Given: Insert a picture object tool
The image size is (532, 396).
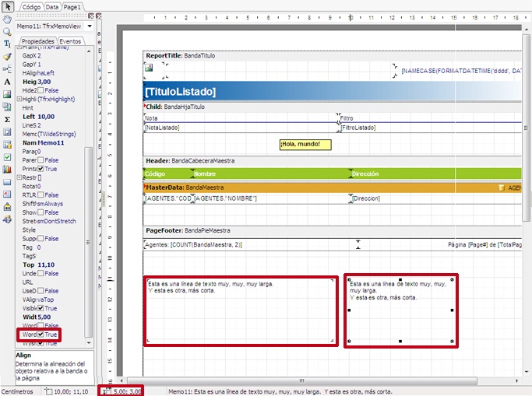Looking at the screenshot, I should coord(7,94).
